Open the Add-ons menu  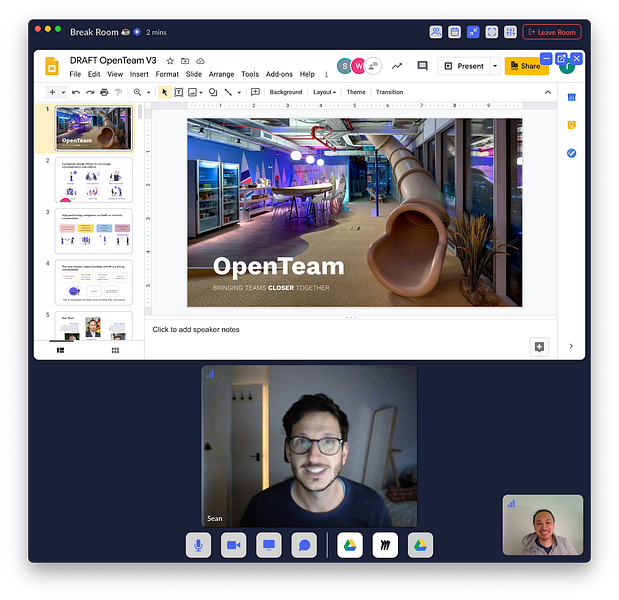[279, 74]
